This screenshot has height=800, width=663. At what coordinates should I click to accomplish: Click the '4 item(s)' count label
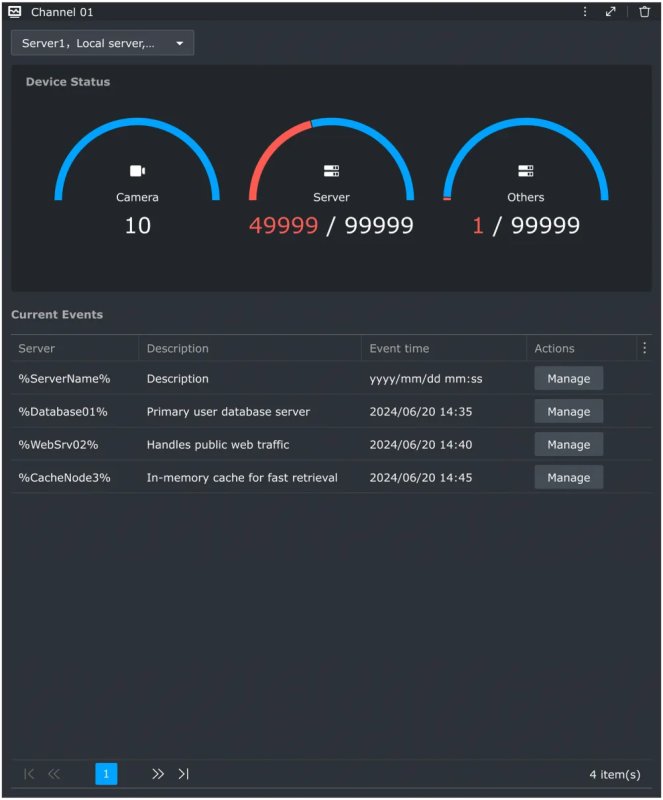(615, 774)
